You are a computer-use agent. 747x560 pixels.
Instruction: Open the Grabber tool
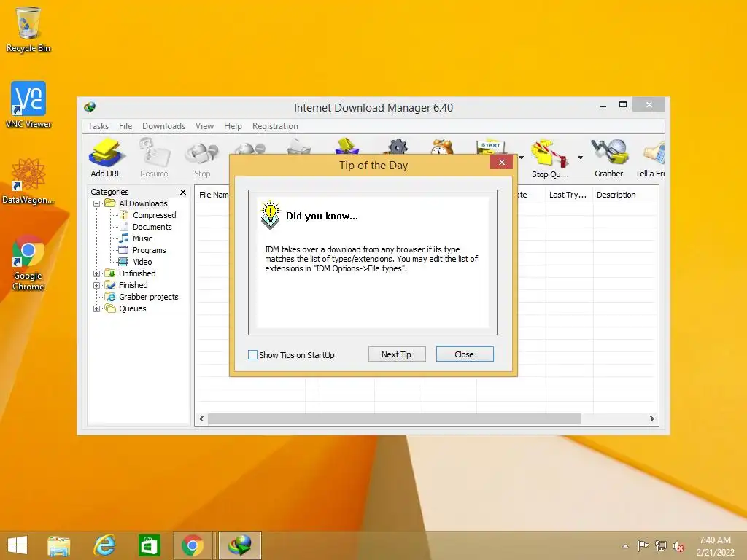609,157
